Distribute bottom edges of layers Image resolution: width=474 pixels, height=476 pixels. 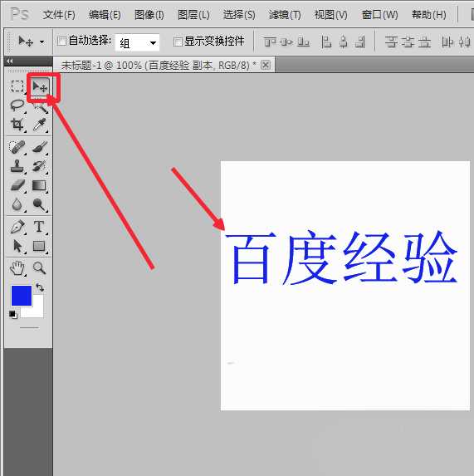point(424,42)
